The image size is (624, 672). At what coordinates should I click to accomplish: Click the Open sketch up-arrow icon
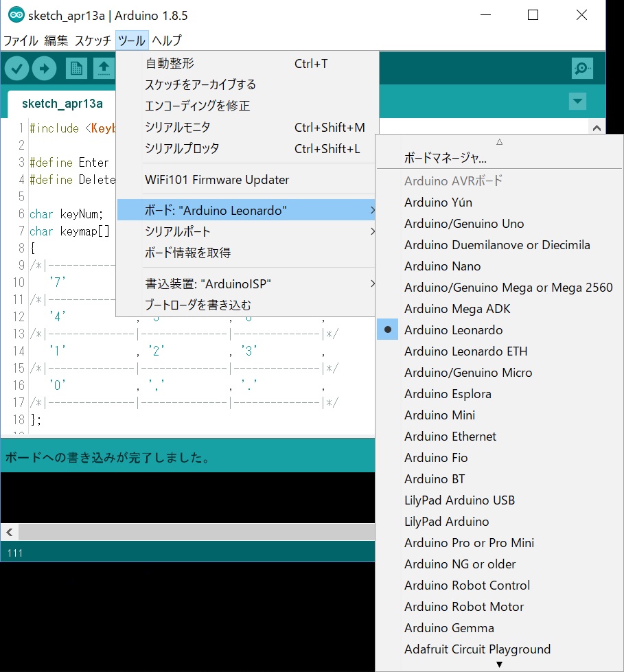tap(104, 68)
